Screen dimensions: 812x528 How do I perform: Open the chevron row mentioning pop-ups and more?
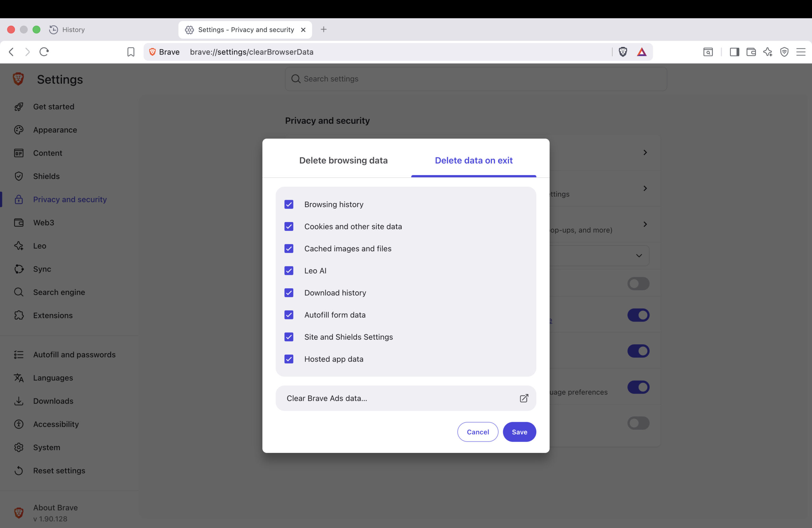[x=645, y=224]
